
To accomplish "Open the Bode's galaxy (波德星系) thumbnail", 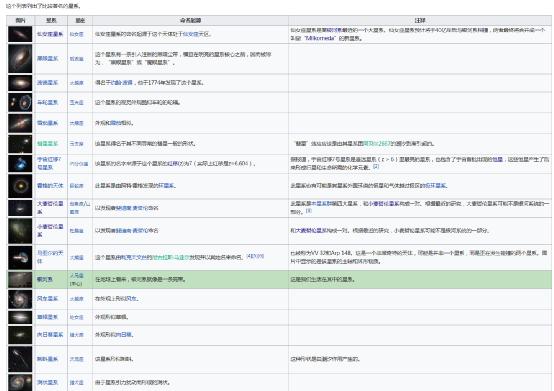I will click(20, 83).
